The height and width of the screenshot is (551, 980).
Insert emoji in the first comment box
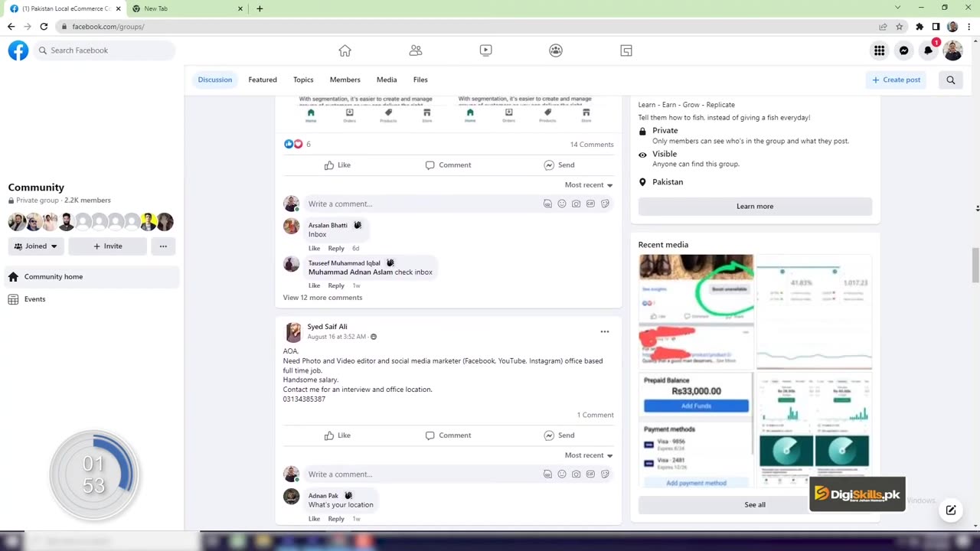tap(562, 204)
